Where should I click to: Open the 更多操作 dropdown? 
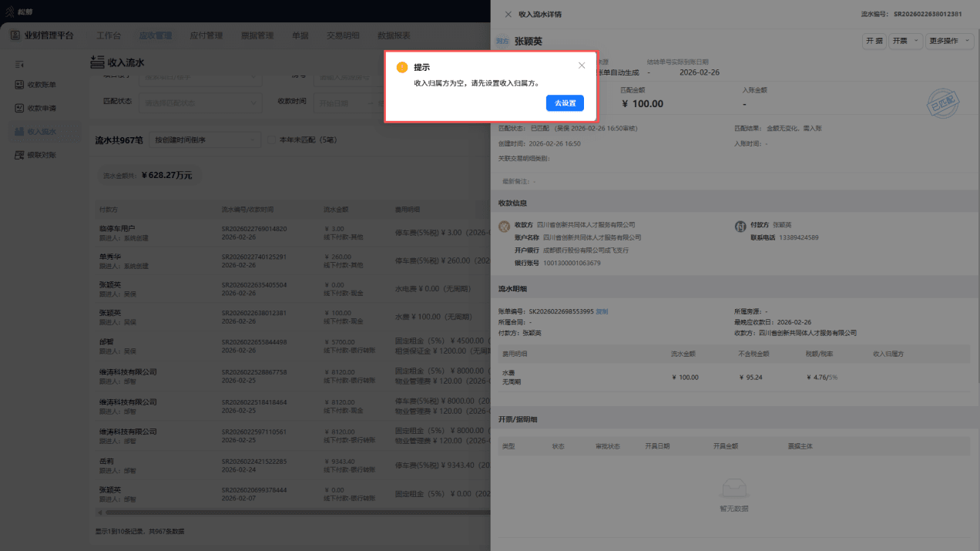(x=949, y=41)
